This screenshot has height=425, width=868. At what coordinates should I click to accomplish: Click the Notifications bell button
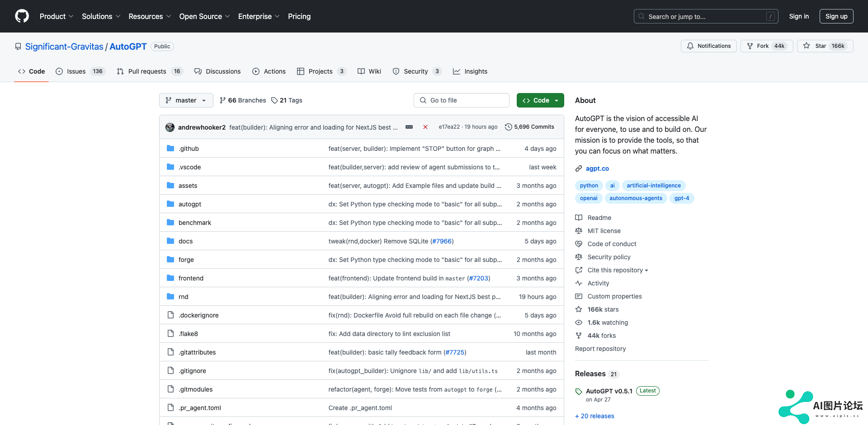(x=709, y=46)
